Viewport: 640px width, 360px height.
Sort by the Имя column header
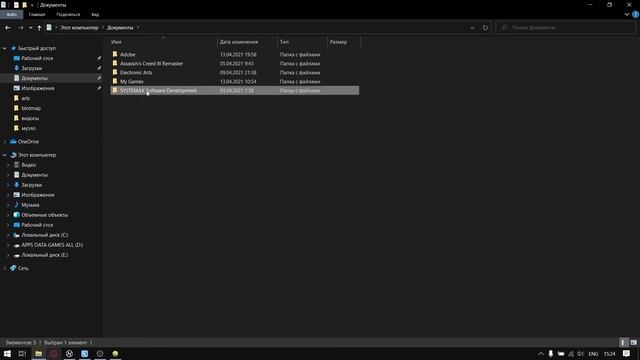tap(163, 42)
